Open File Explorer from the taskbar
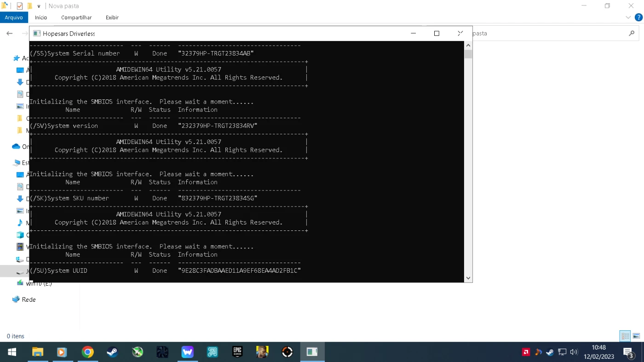Image resolution: width=644 pixels, height=362 pixels. tap(37, 352)
